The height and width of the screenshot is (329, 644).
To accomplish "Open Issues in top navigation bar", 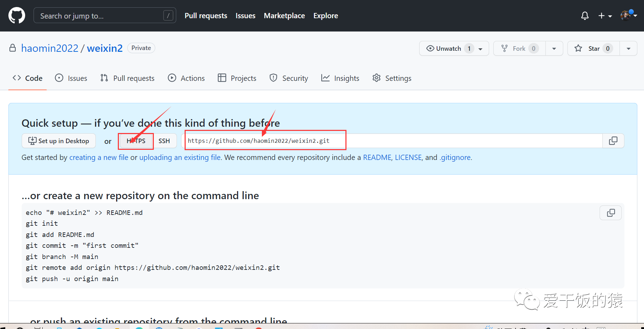I will [245, 16].
